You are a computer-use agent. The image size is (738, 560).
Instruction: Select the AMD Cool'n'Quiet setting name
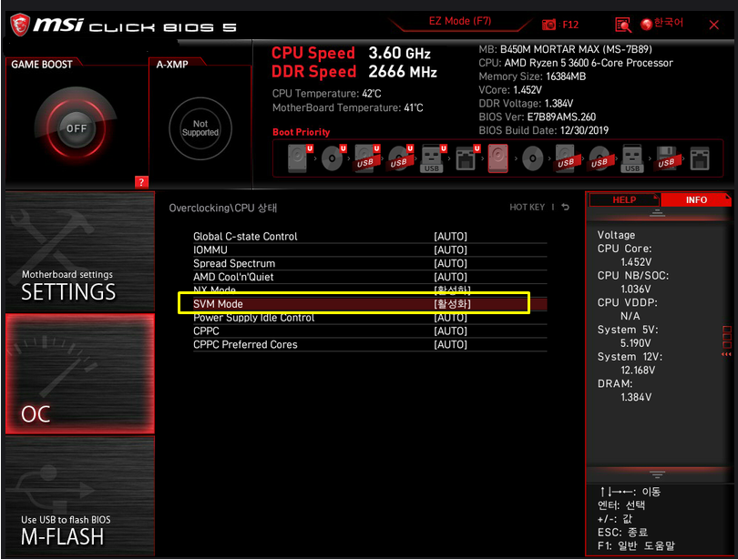point(233,277)
